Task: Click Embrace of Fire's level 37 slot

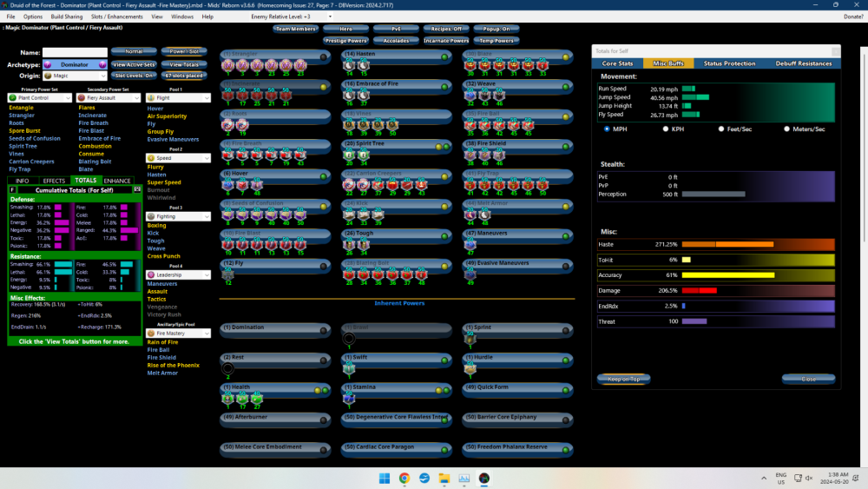Action: [363, 95]
